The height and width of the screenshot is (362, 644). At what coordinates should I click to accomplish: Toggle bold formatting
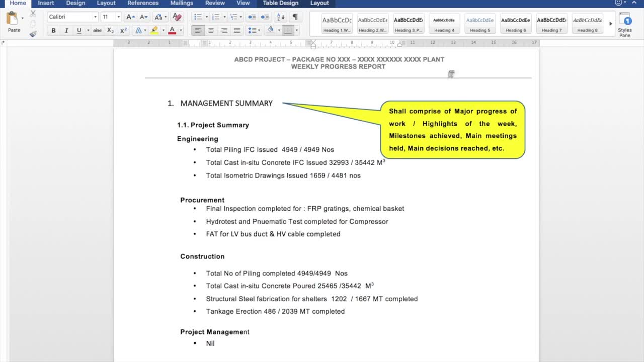(x=53, y=31)
